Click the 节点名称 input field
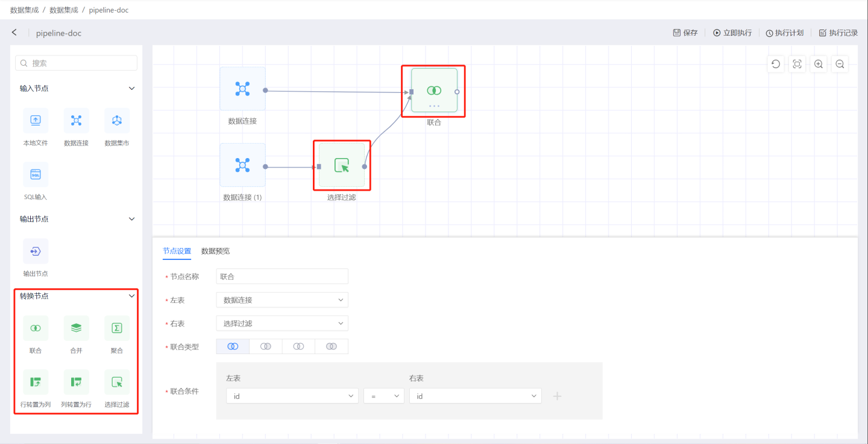Screen dimensions: 868x444 coord(282,276)
